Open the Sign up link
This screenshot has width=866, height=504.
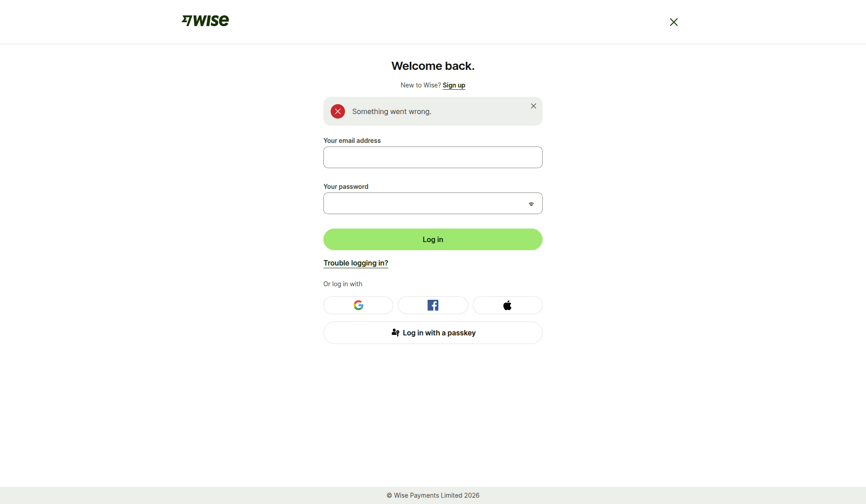(454, 85)
